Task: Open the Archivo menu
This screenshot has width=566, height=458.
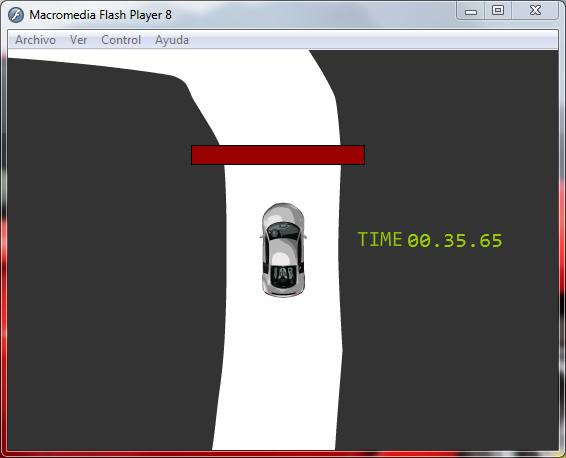Action: (x=35, y=40)
